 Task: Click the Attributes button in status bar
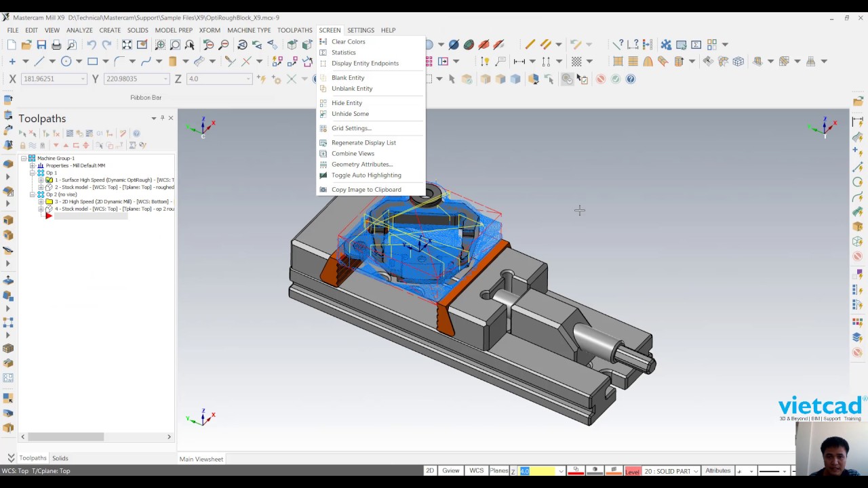(717, 470)
